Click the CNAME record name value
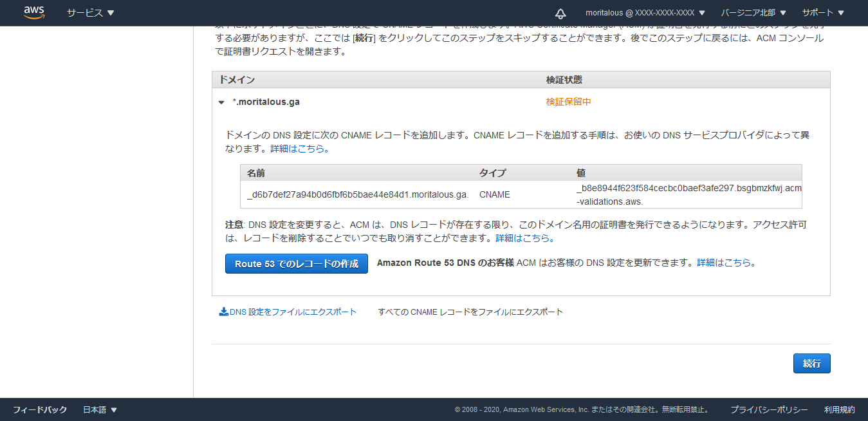Screen dimensions: 868x421 357,194
